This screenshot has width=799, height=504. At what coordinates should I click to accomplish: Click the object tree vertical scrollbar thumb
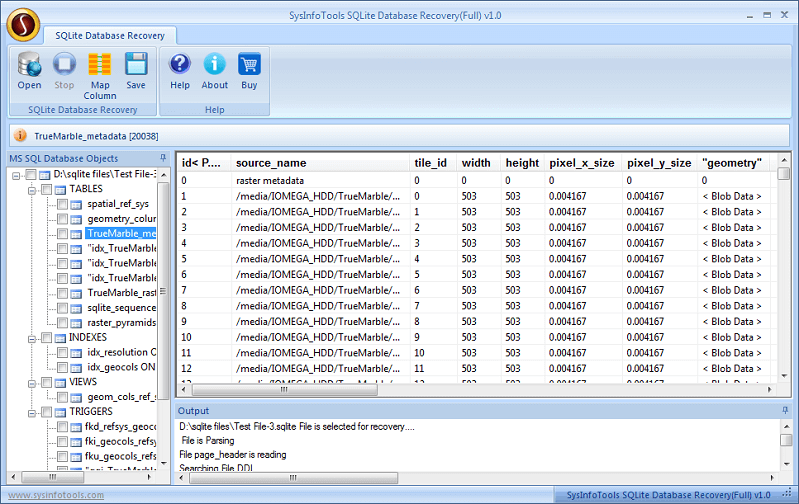coord(164,290)
